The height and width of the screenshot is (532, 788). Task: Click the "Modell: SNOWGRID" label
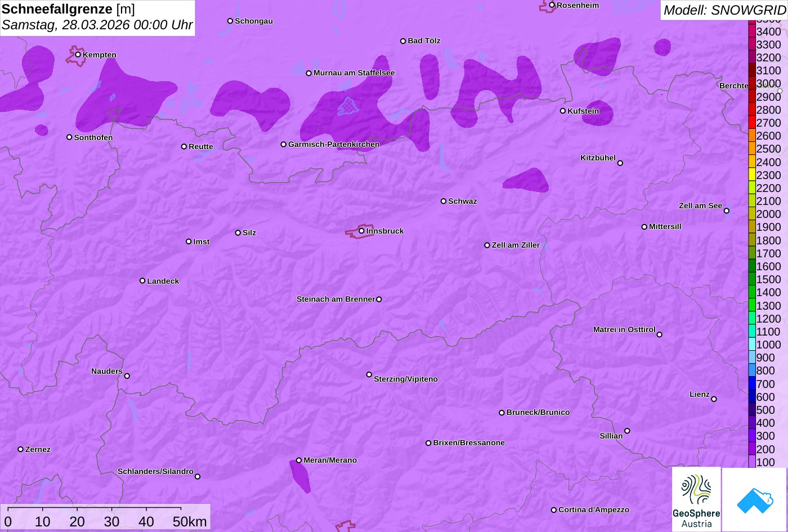click(x=724, y=10)
